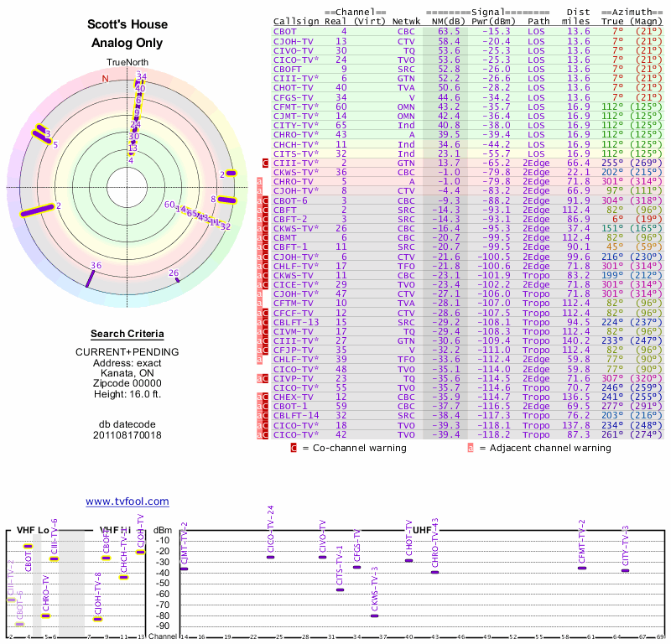
Task: Click CBOFT callsign in the table
Action: (x=288, y=70)
